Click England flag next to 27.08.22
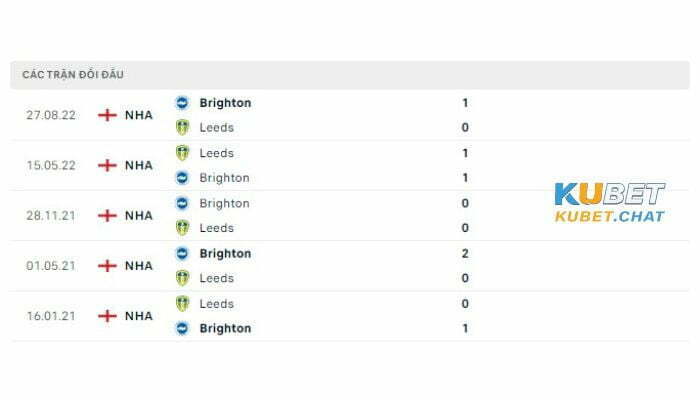 point(107,115)
